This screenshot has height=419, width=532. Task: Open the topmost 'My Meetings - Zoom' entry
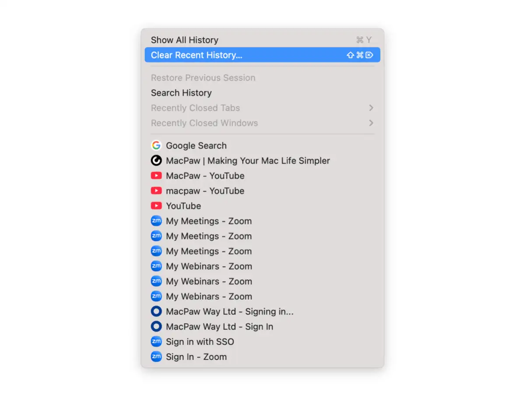(209, 221)
